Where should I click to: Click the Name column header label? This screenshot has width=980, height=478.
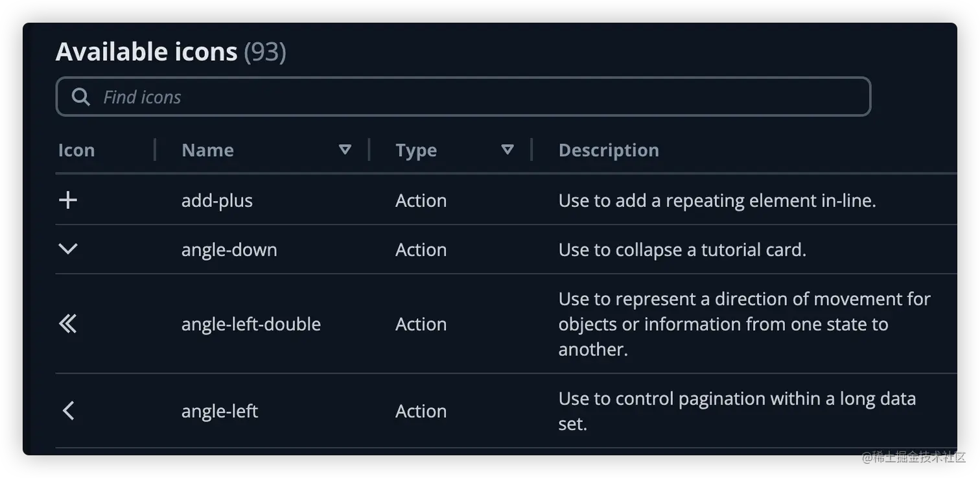click(207, 150)
